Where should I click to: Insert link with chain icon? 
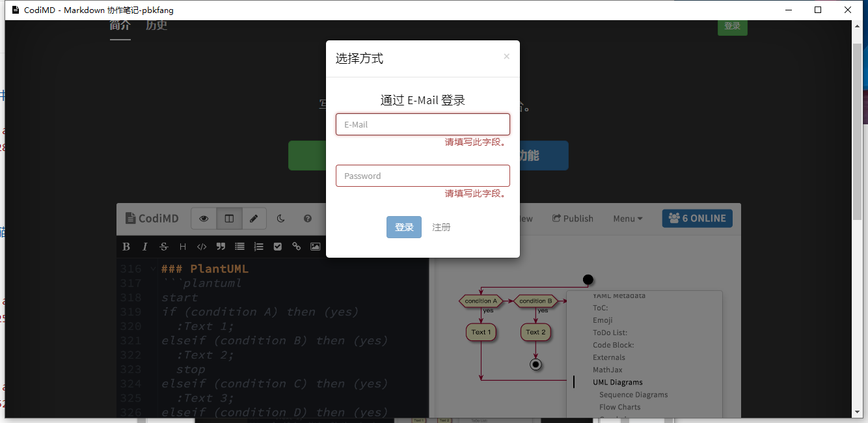point(297,247)
